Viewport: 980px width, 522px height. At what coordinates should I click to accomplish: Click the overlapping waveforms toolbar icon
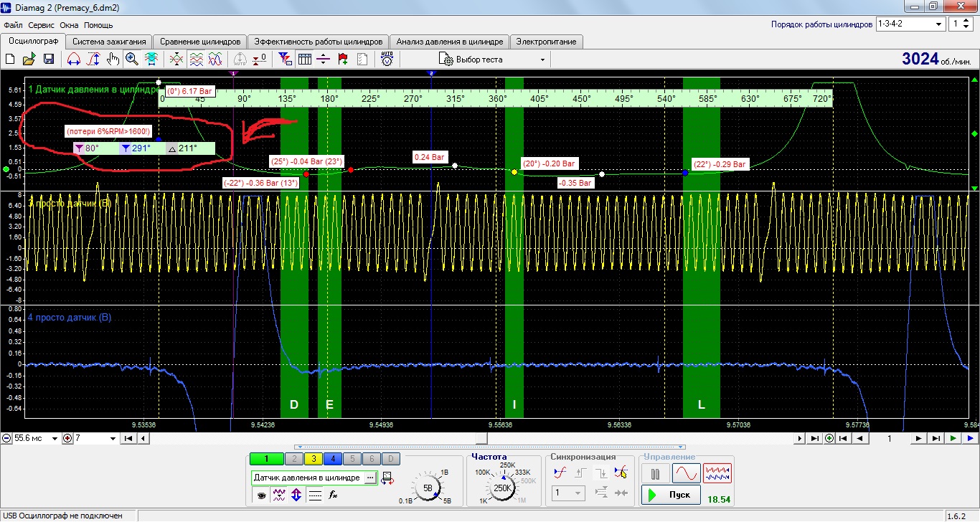pos(215,60)
